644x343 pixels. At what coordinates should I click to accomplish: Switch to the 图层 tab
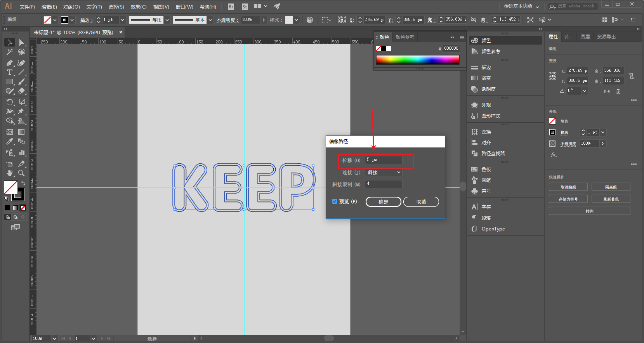point(585,37)
